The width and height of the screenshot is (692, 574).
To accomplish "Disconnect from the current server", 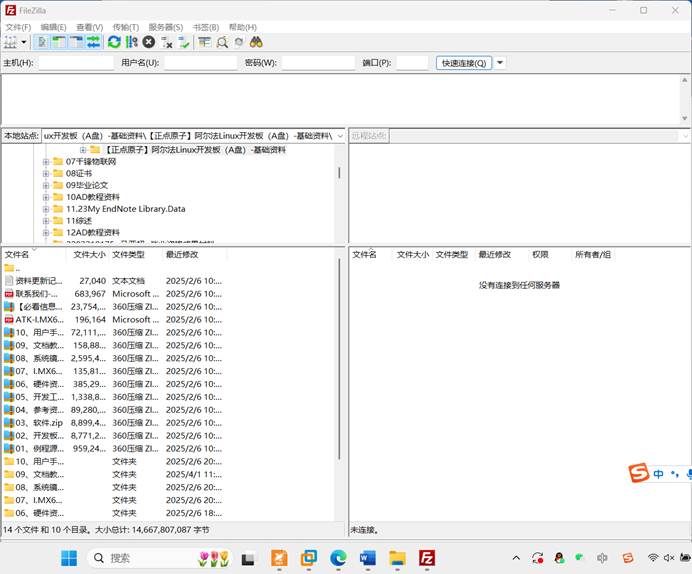I will tap(167, 42).
